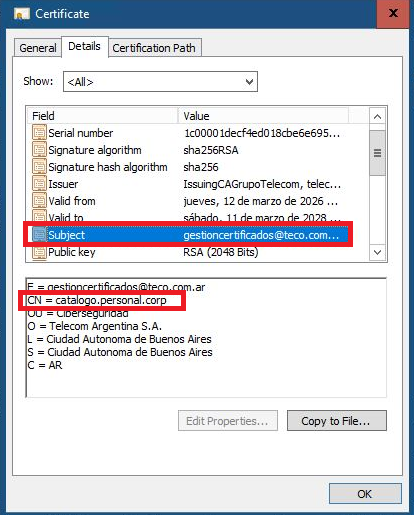Click the field list scrollbar thumb
This screenshot has height=515, width=414.
tap(377, 153)
